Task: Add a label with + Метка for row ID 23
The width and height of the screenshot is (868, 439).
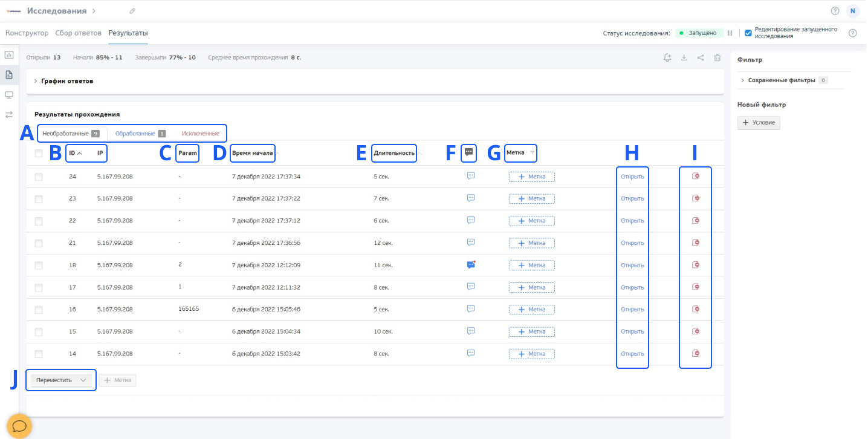Action: coord(532,198)
